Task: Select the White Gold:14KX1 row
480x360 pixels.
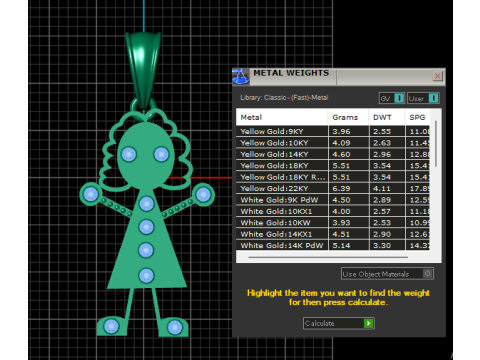Action: (x=333, y=234)
